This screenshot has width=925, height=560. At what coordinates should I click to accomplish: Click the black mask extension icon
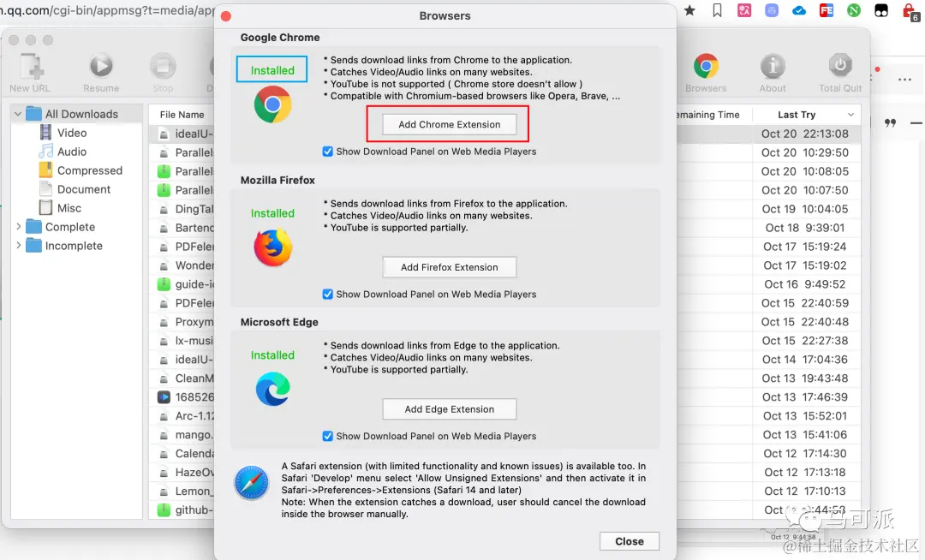coord(880,10)
